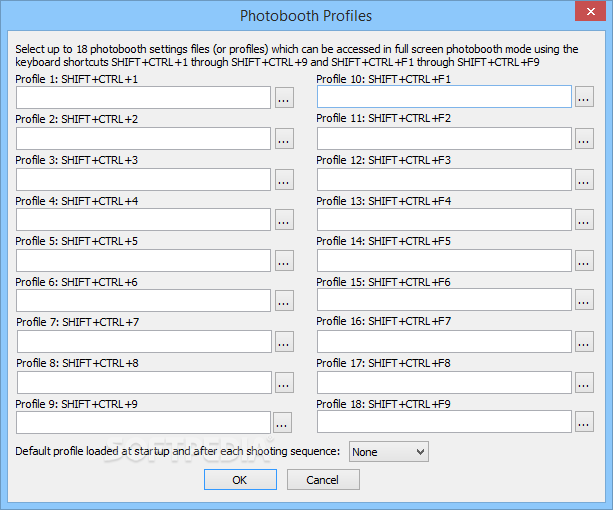This screenshot has height=510, width=613.
Task: Focus the Profile 18 path field
Action: [x=444, y=422]
